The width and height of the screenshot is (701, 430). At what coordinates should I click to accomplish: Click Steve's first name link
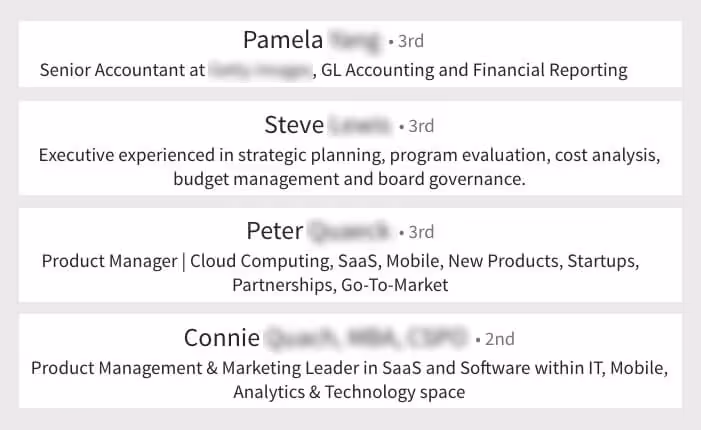pyautogui.click(x=294, y=126)
